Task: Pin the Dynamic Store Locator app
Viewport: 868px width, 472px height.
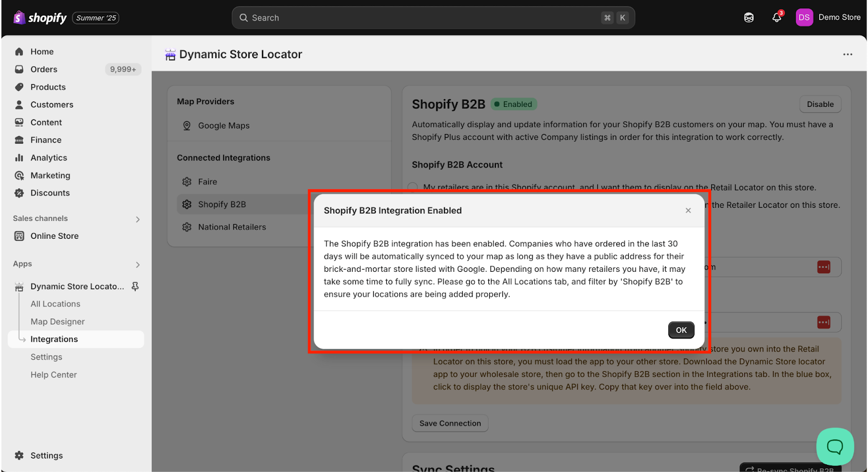Action: pyautogui.click(x=135, y=286)
